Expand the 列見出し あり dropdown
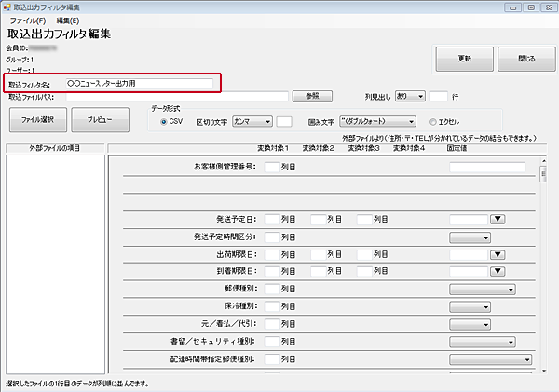The height and width of the screenshot is (392, 559). click(x=410, y=95)
